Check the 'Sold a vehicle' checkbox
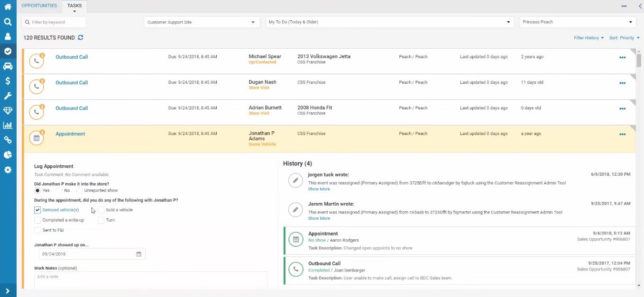Screen dimensions: 644x297 click(101, 210)
